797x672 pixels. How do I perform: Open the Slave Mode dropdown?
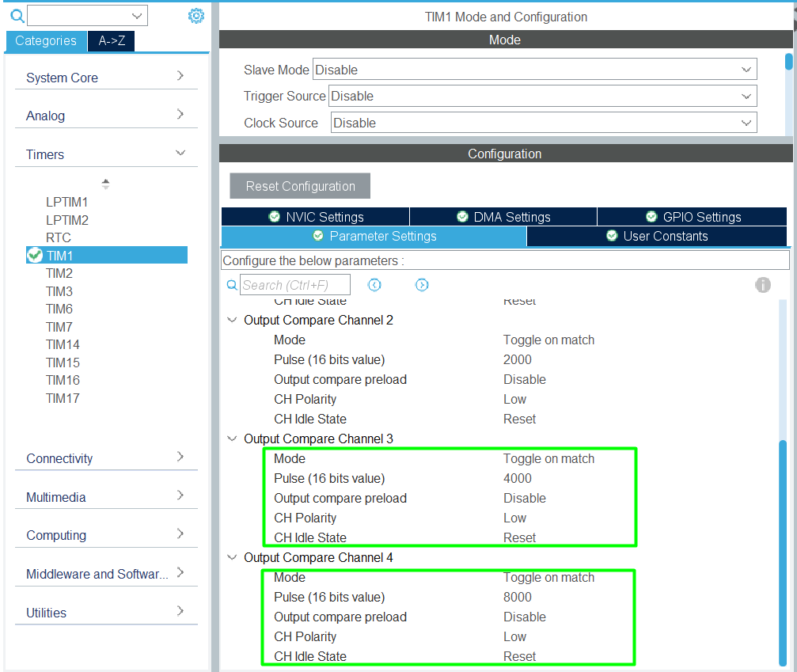click(x=534, y=70)
